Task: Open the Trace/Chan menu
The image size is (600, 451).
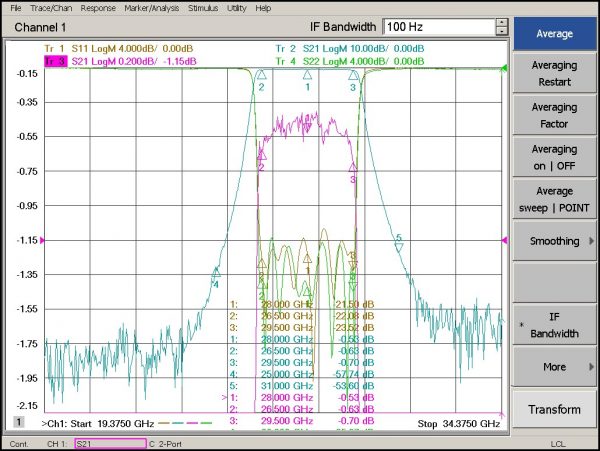Action: point(51,8)
